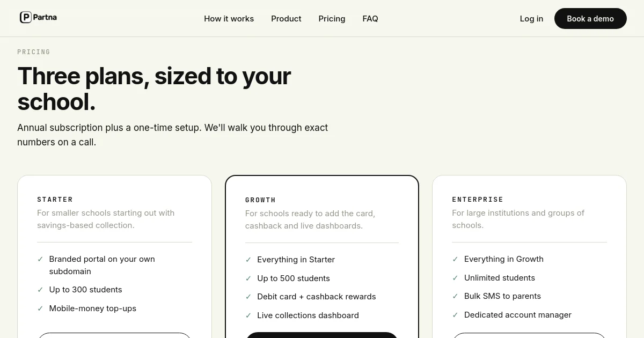Click the 'Up to 500 students' text
644x338 pixels.
294,278
